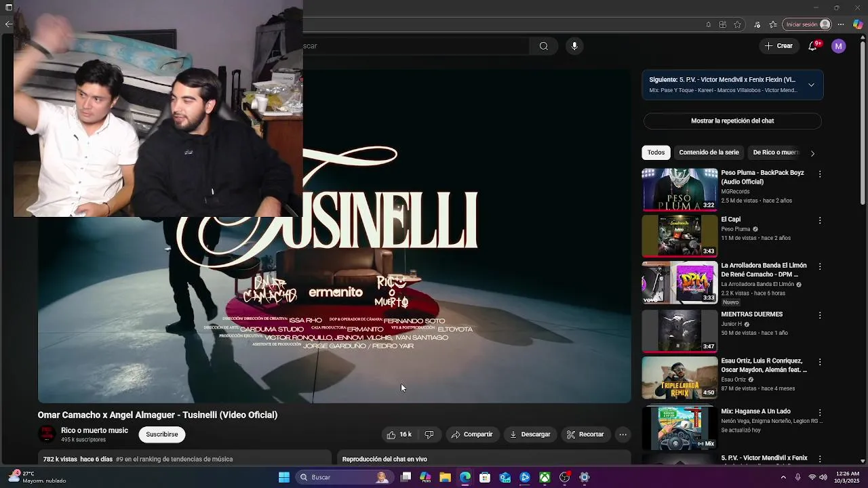The height and width of the screenshot is (488, 868).
Task: Open menu for Mix Haganse A Un Lado
Action: [x=820, y=412]
